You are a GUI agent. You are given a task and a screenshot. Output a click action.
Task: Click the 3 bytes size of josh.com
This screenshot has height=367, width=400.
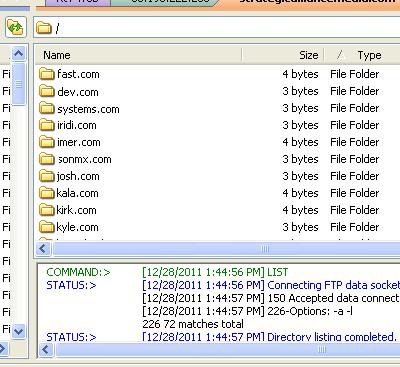300,176
